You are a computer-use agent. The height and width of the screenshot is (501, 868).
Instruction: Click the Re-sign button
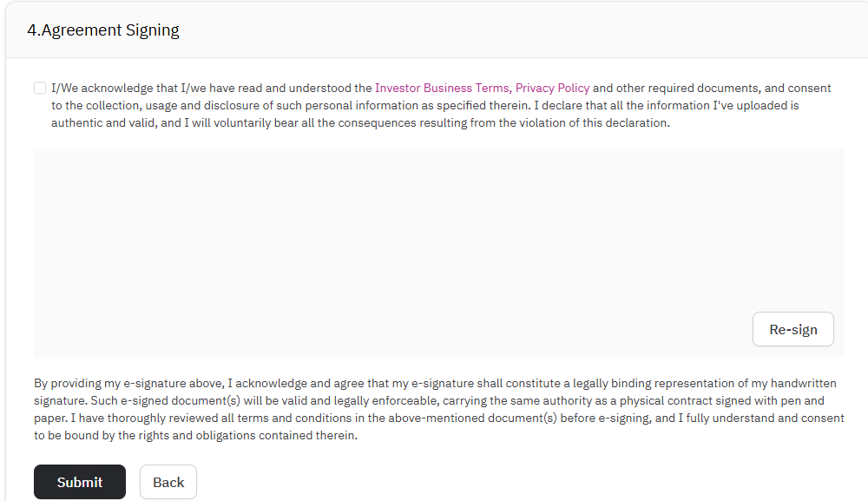point(792,329)
